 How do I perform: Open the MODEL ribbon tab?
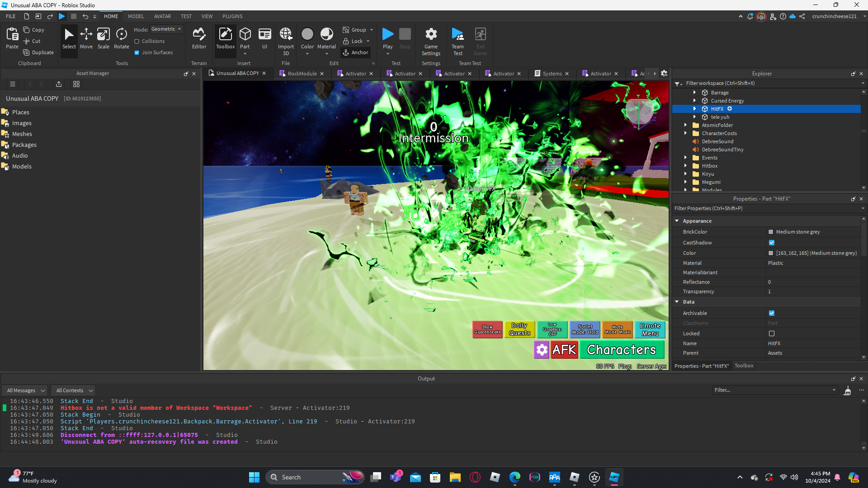(136, 16)
